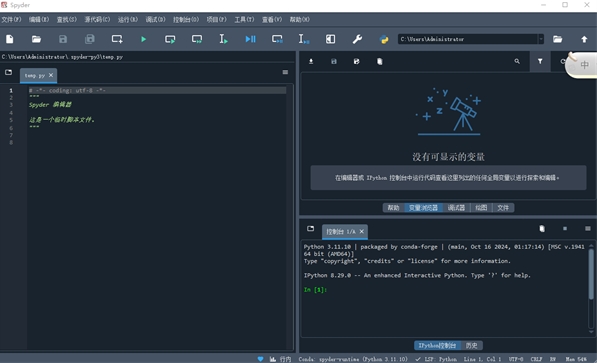Switch to the 历史 history tab

[x=471, y=345]
